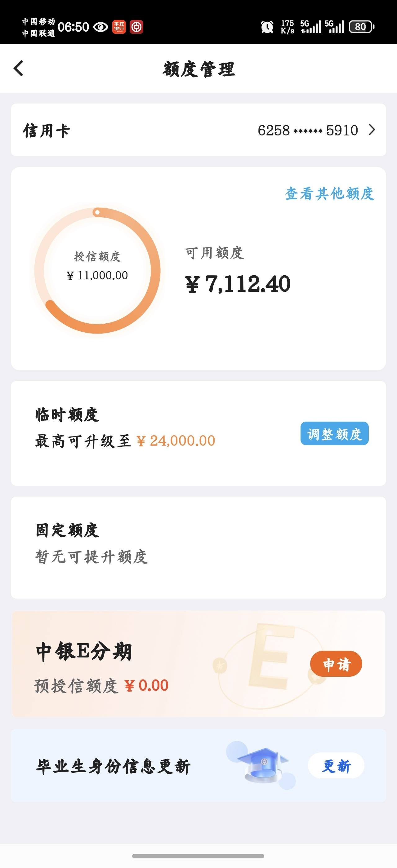Go back using the left arrow icon
Screen dimensions: 397x868
(x=19, y=69)
